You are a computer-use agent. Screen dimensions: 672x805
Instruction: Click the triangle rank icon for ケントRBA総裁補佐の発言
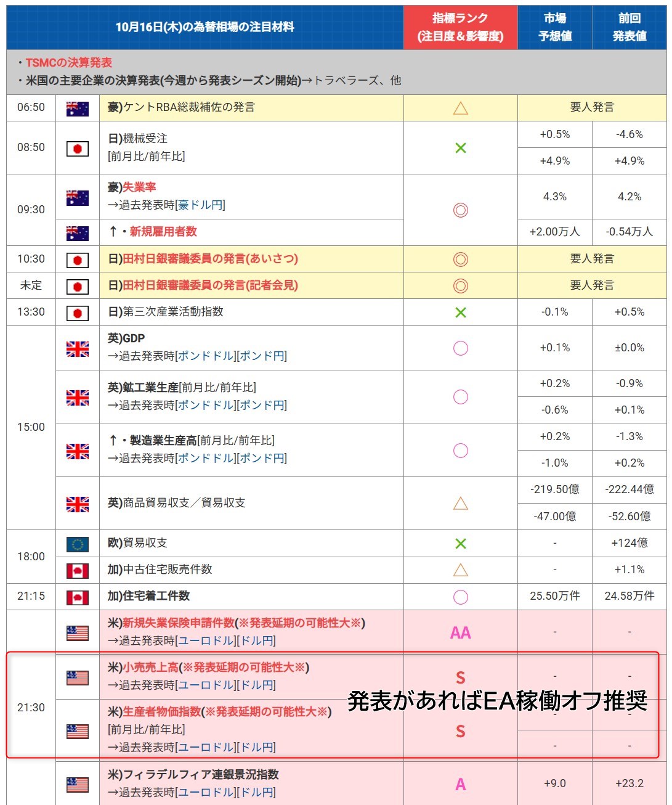460,108
